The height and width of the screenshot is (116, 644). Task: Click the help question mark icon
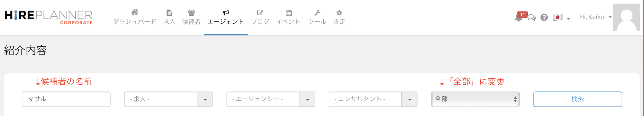[x=544, y=18]
